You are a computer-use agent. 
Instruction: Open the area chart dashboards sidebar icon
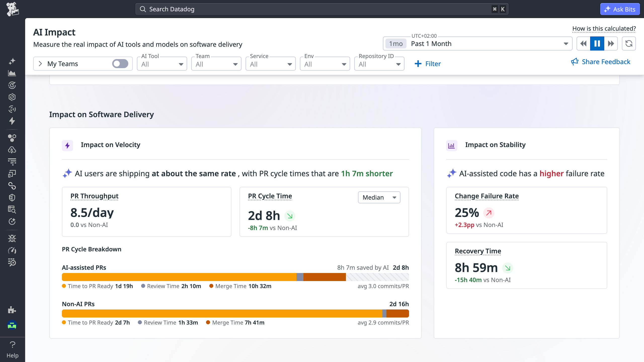click(12, 73)
